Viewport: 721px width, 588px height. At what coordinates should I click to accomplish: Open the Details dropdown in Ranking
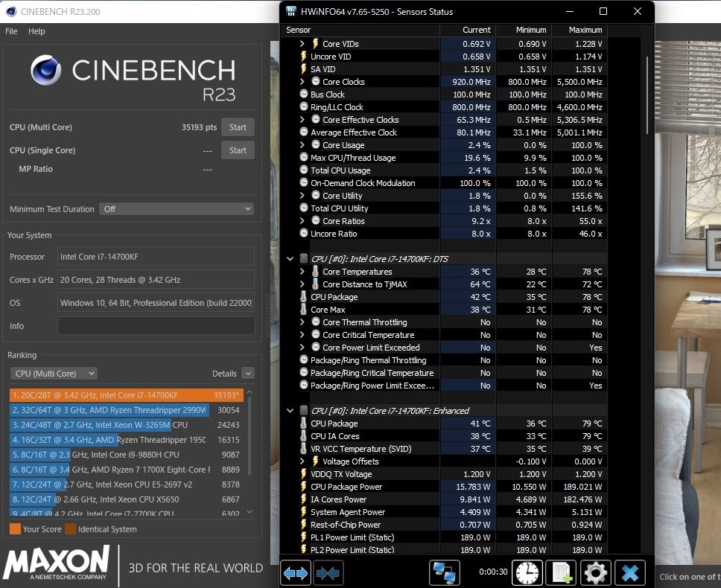248,373
